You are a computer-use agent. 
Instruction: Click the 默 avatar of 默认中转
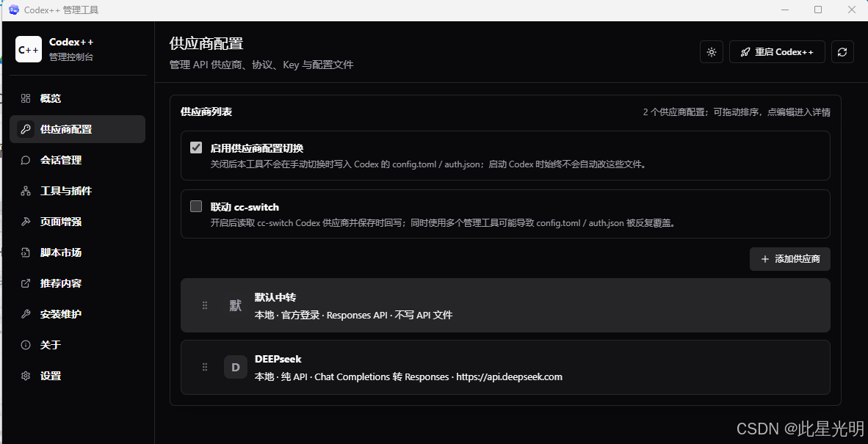236,305
